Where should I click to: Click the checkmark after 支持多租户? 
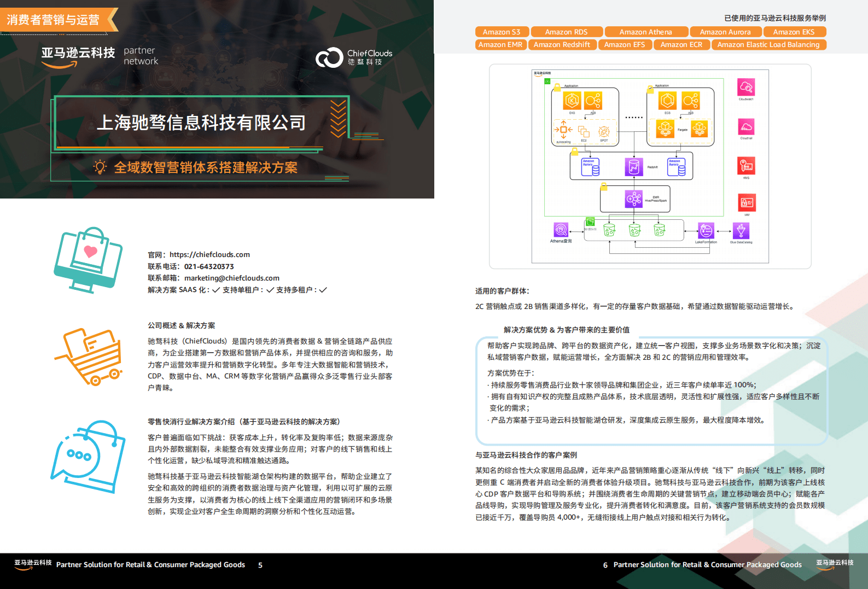point(323,290)
